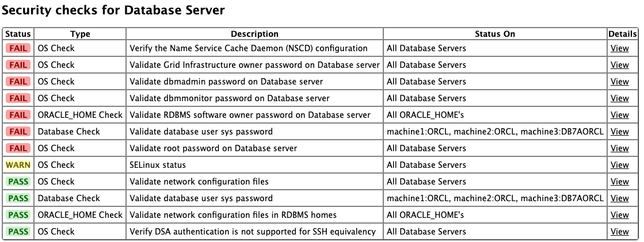Image resolution: width=644 pixels, height=242 pixels.
Task: View details for SELinux status warning
Action: click(619, 165)
